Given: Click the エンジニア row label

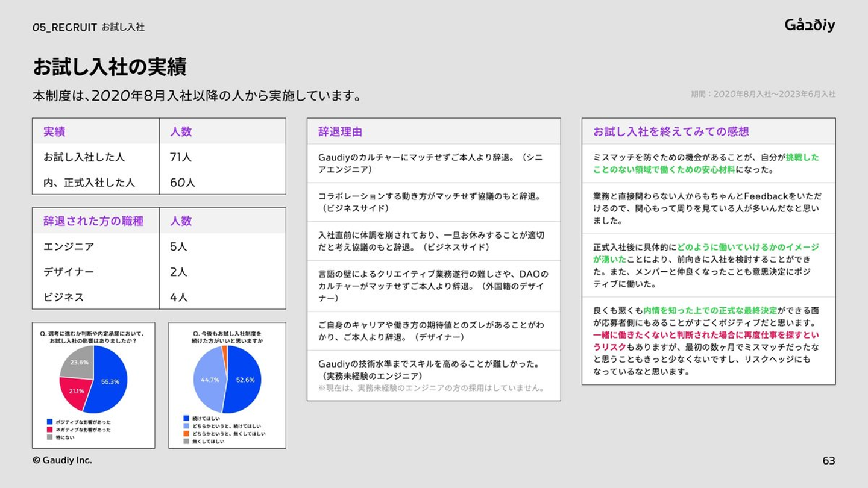Looking at the screenshot, I should 69,246.
